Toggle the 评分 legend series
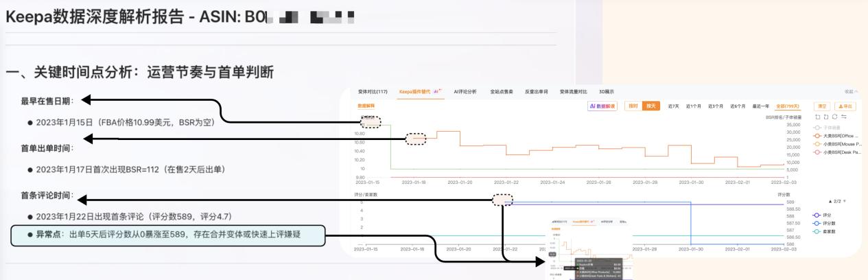 point(823,214)
